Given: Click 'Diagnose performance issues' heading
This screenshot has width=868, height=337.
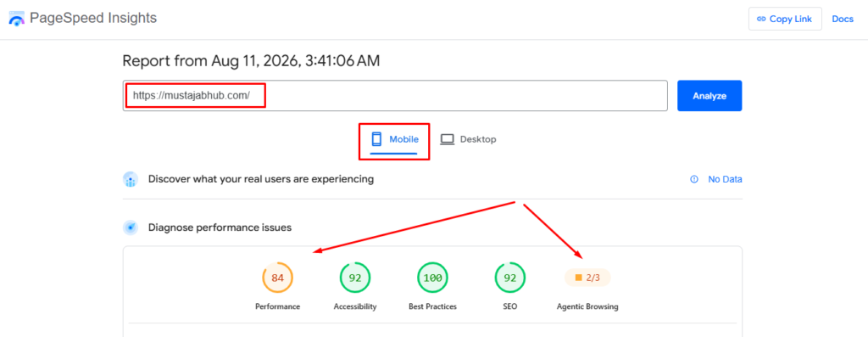Looking at the screenshot, I should click(x=220, y=227).
